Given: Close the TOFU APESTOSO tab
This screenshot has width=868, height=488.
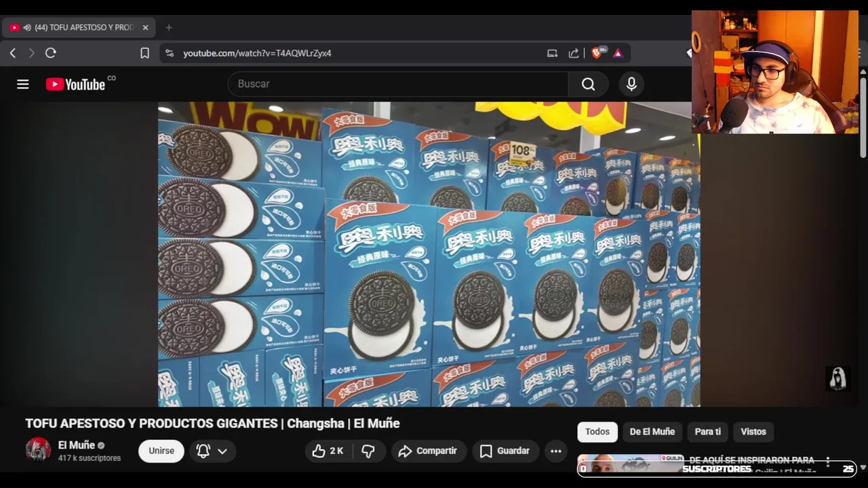Looking at the screenshot, I should (x=145, y=28).
